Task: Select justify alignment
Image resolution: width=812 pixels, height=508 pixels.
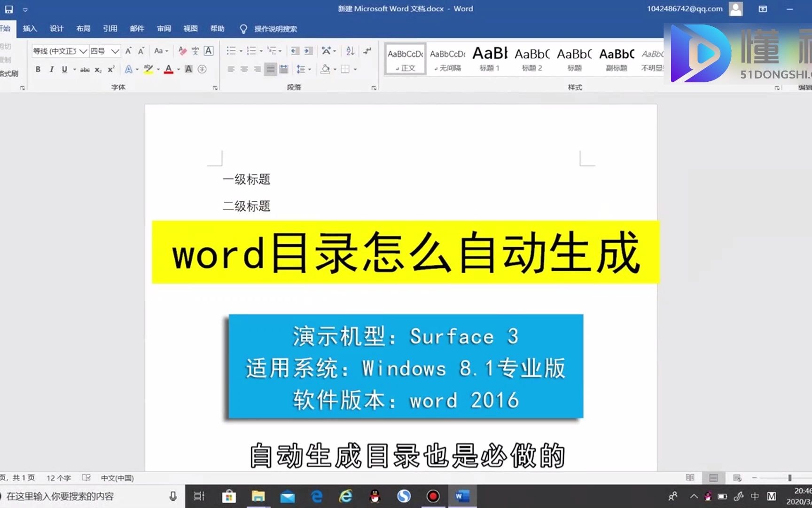Action: pos(271,69)
